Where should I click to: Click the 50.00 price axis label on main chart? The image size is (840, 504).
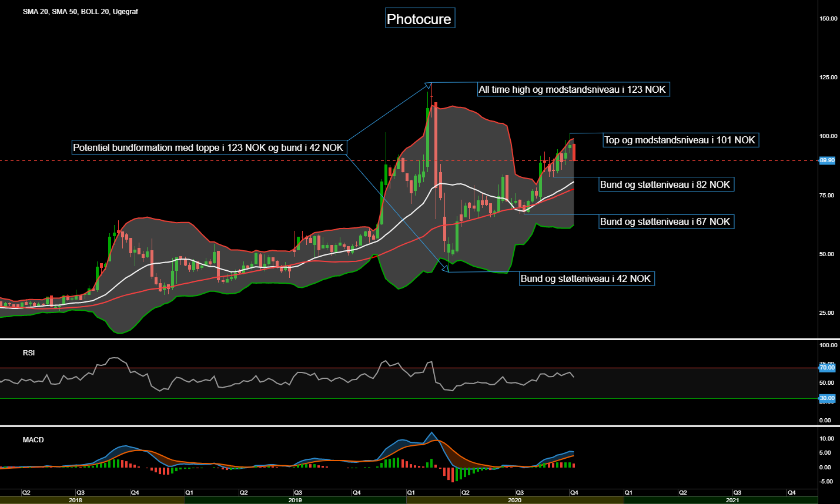(x=827, y=254)
